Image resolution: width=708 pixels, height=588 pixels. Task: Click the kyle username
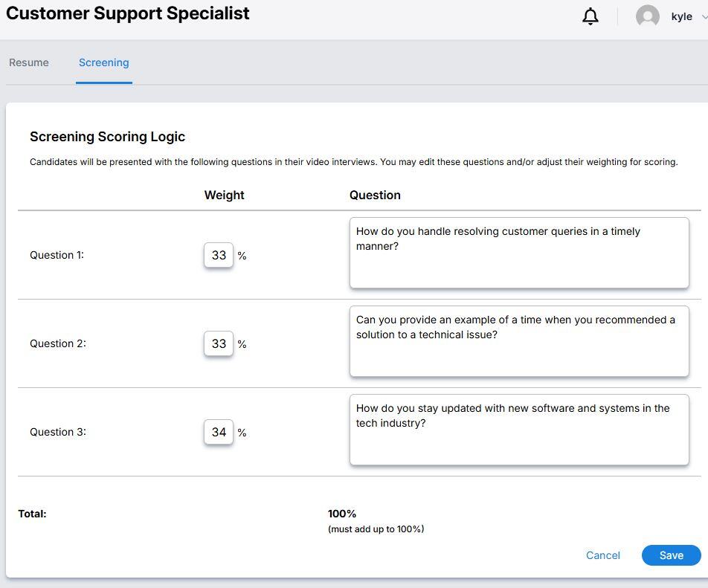[681, 16]
